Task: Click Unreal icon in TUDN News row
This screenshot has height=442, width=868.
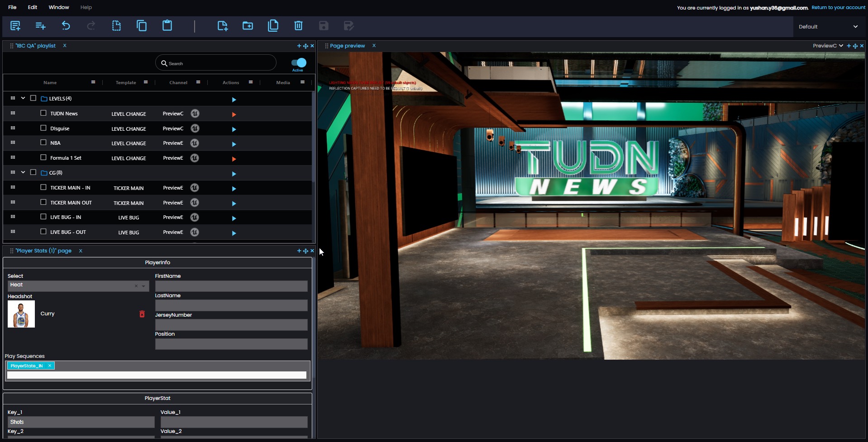Action: click(195, 114)
